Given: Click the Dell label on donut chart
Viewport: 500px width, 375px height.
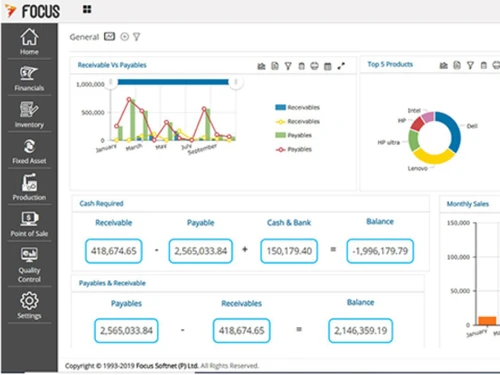Looking at the screenshot, I should (x=472, y=126).
